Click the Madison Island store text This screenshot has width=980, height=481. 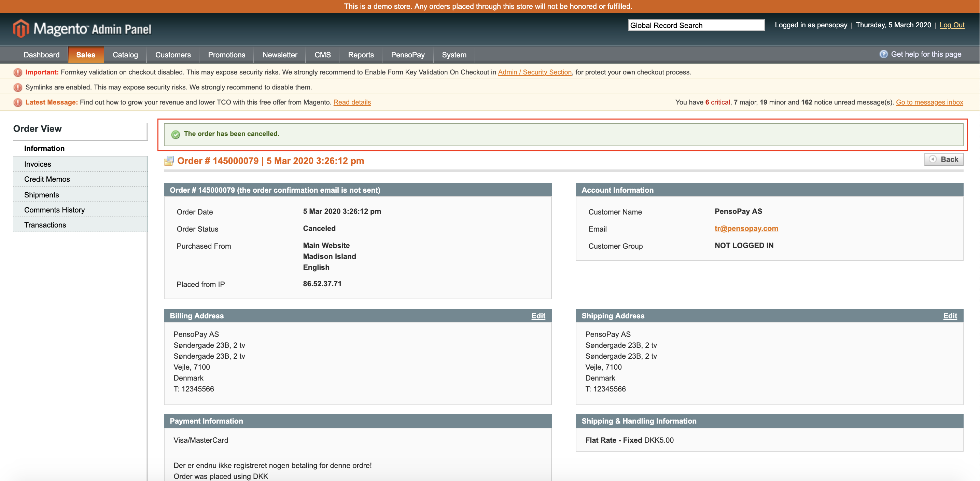(x=329, y=257)
